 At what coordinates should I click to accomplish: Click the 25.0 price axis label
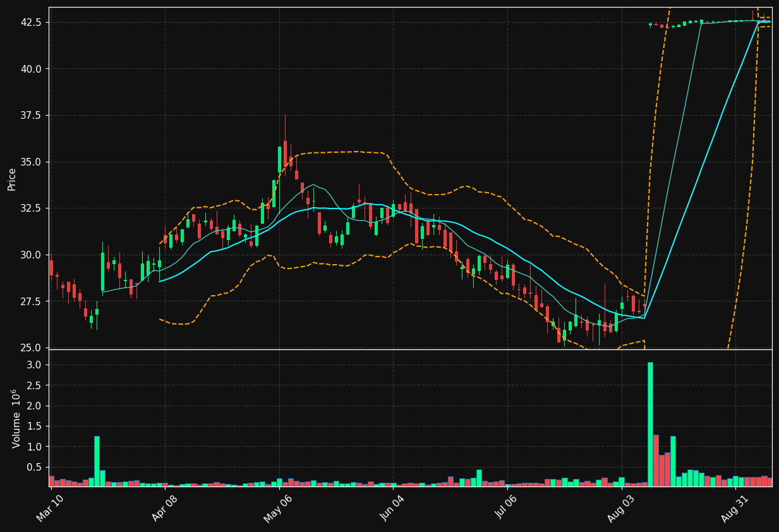(32, 348)
